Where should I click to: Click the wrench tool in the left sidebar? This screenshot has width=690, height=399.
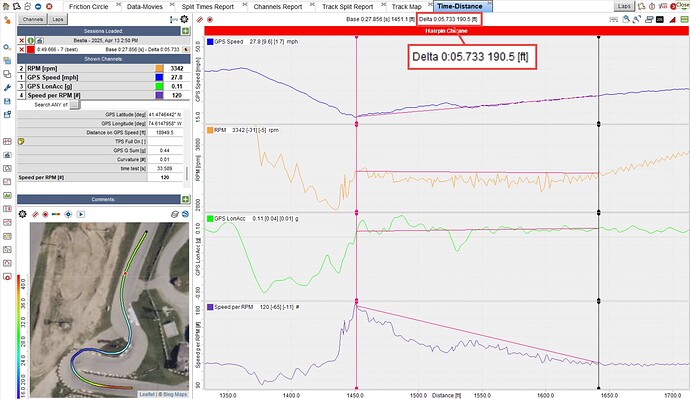click(7, 88)
